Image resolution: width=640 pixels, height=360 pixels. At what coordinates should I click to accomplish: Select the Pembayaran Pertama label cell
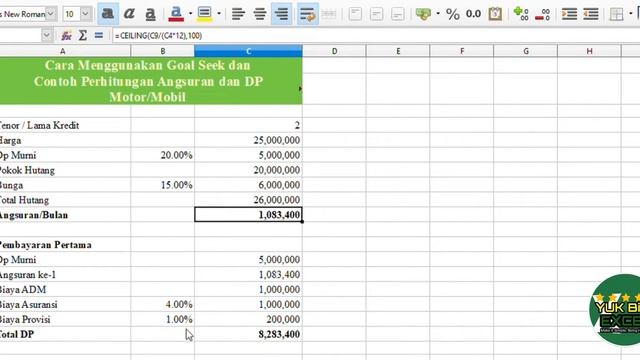click(x=65, y=244)
